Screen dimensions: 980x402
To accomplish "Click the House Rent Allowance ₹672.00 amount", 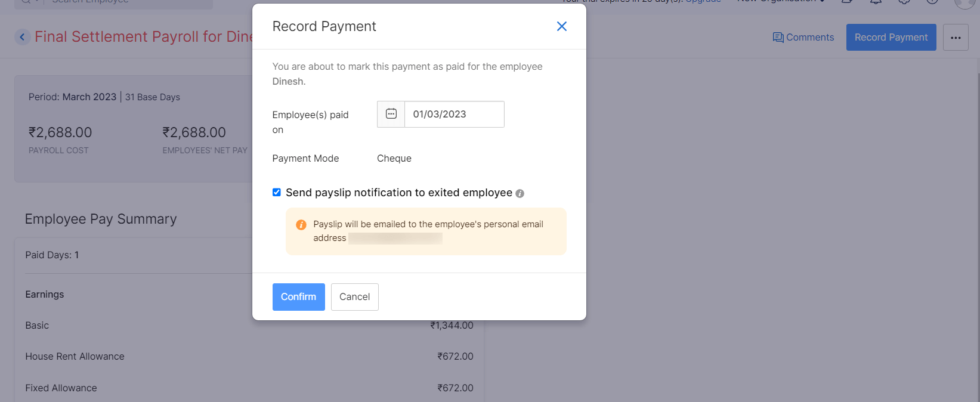I will [455, 356].
